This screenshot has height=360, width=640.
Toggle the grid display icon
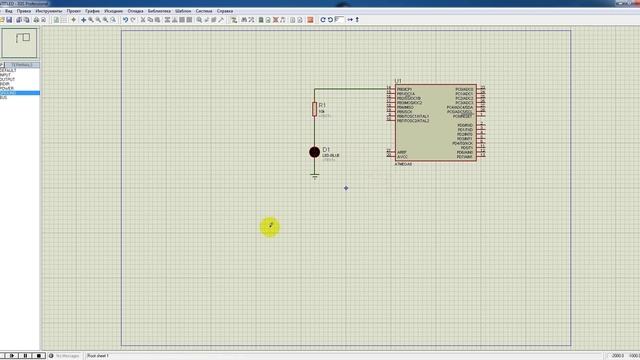[x=64, y=20]
